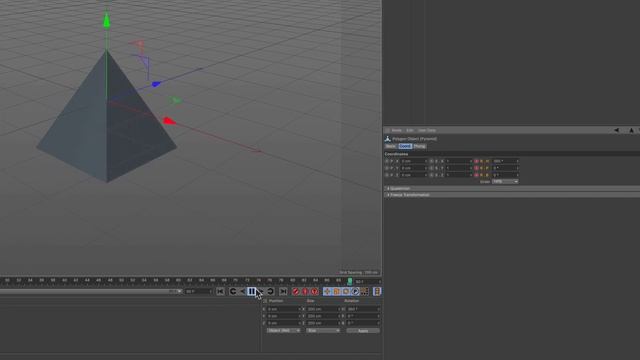Open Mode menu in Attribute Manager
The width and height of the screenshot is (640, 360).
pyautogui.click(x=396, y=130)
